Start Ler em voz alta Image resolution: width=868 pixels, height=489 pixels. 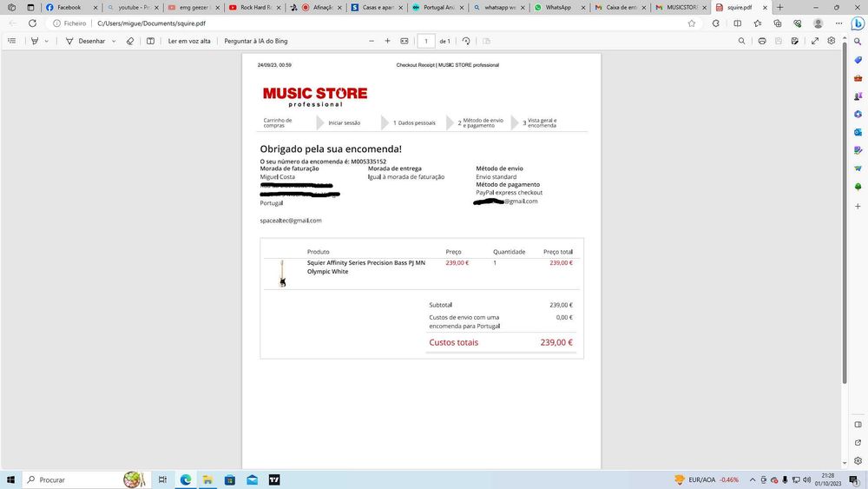click(x=189, y=41)
